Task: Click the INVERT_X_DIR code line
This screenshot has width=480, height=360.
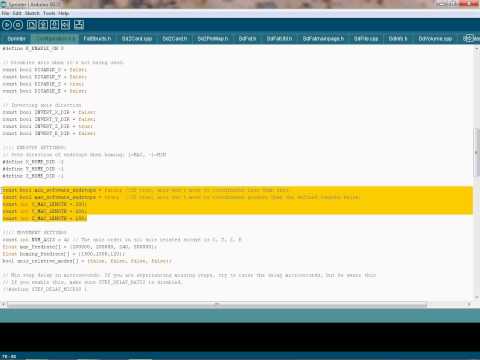Action: 49,112
